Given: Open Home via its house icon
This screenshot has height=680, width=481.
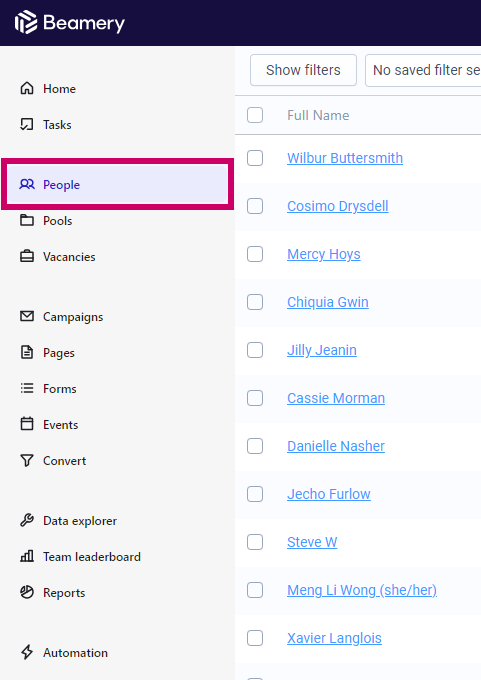Looking at the screenshot, I should pos(27,88).
